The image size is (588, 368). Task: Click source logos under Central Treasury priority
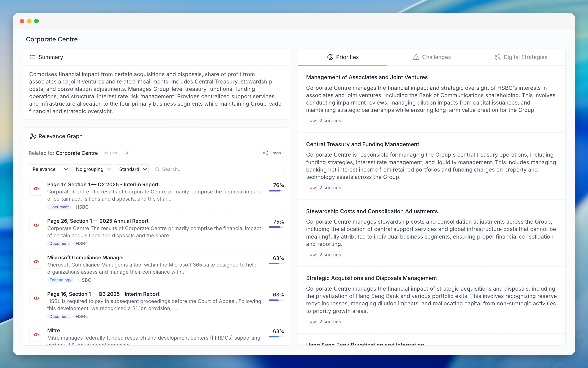tap(313, 188)
